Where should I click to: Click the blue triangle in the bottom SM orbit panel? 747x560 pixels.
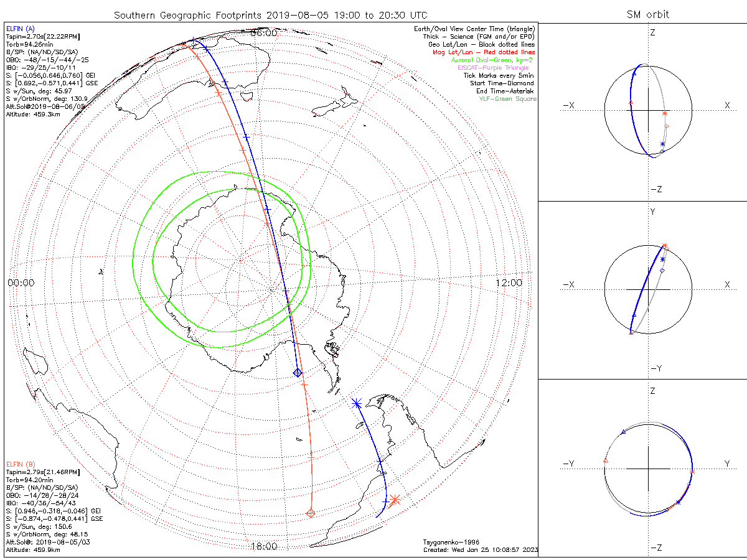pyautogui.click(x=624, y=431)
